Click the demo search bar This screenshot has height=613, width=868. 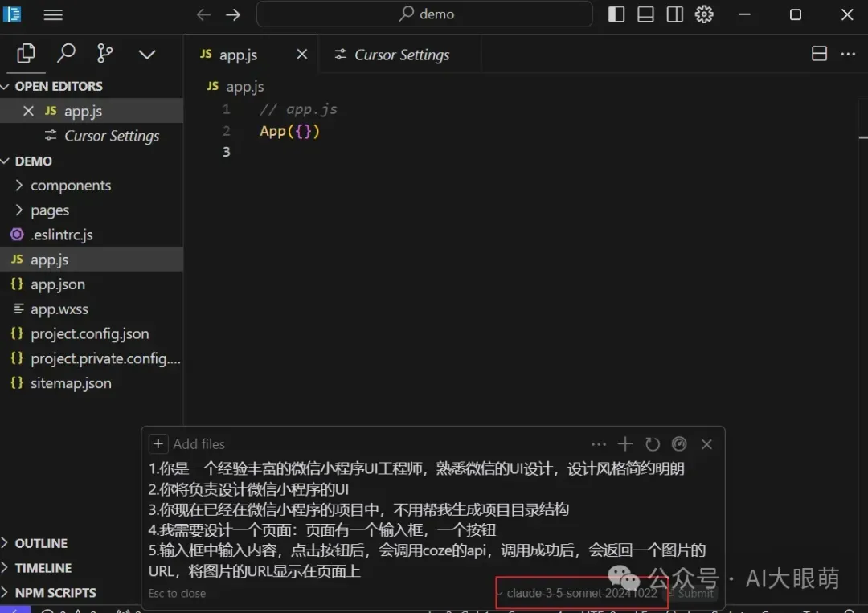[x=424, y=14]
